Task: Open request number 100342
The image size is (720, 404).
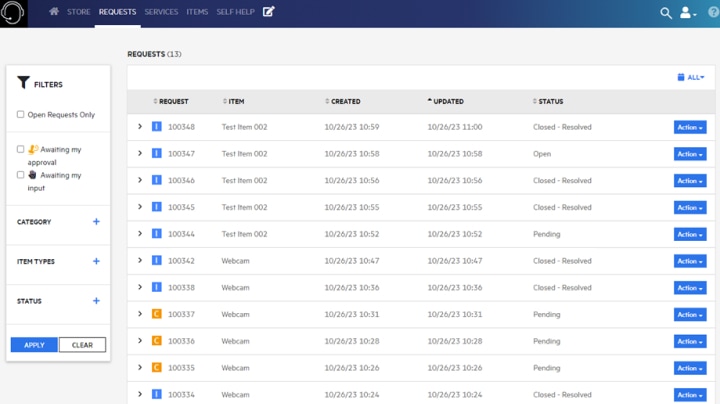Action: tap(181, 261)
